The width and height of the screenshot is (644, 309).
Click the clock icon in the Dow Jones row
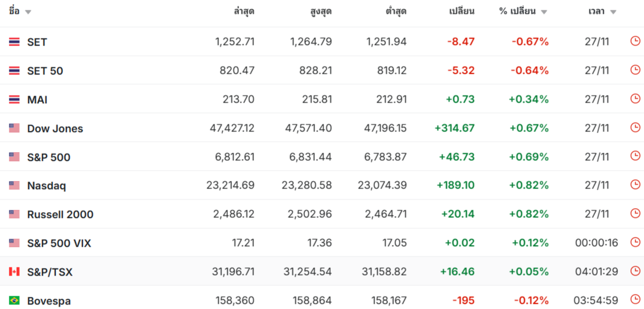pos(635,127)
